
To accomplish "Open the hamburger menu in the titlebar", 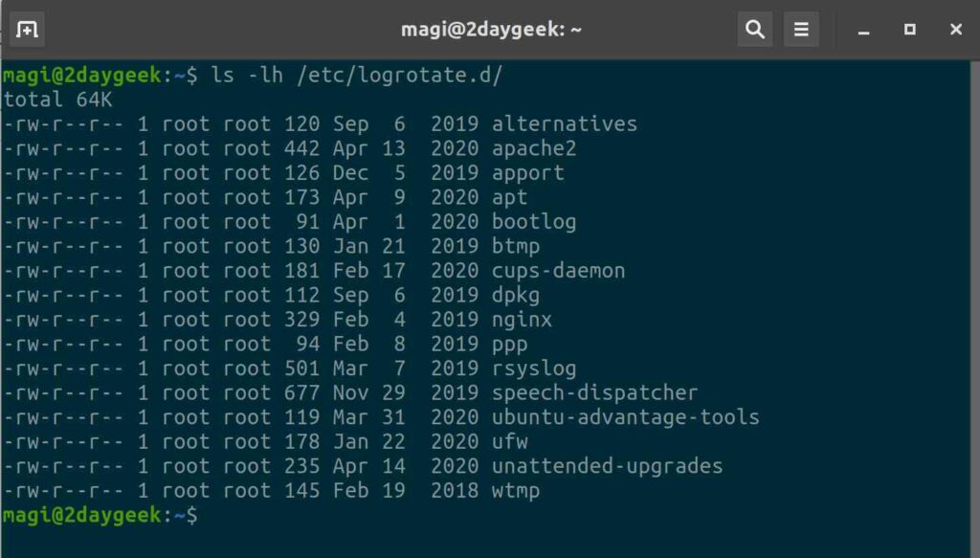I will tap(802, 29).
